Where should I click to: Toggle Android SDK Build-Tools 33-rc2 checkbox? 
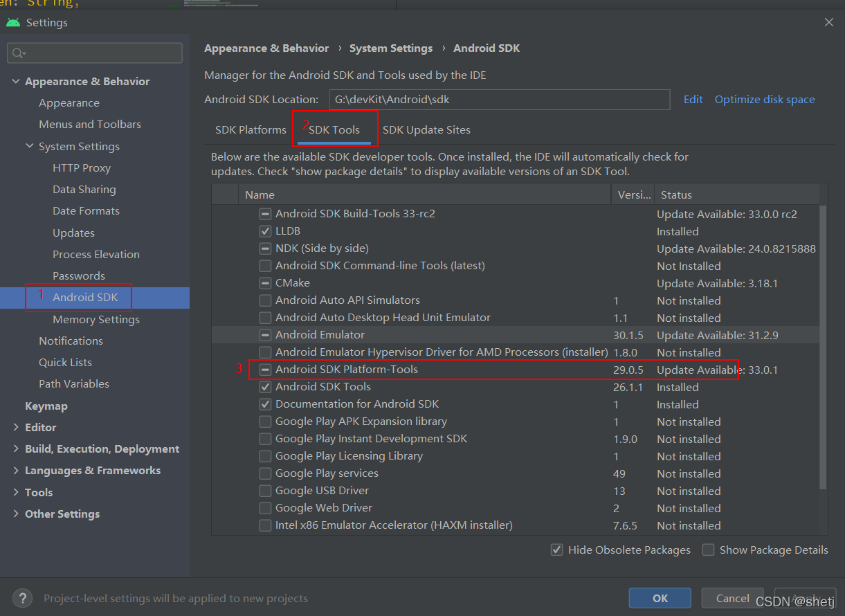tap(265, 214)
